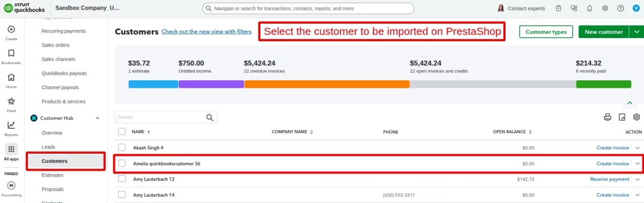Click the global navigate or search field
Image resolution: width=644 pixels, height=203 pixels.
tap(308, 9)
